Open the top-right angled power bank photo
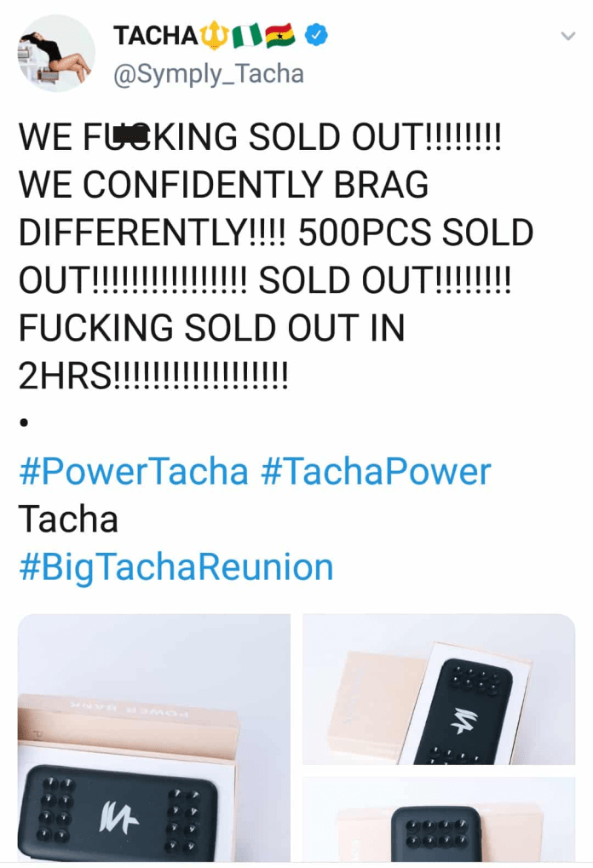593x868 pixels. tap(439, 688)
